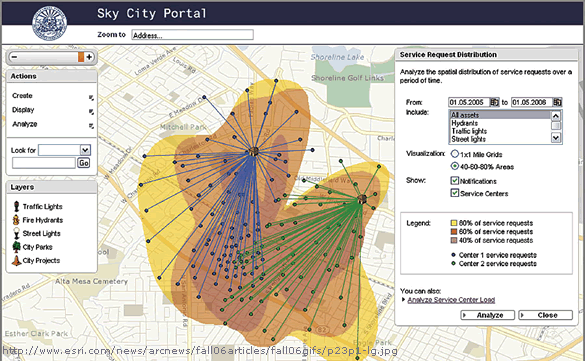Select All assets in the Include list

(500, 115)
